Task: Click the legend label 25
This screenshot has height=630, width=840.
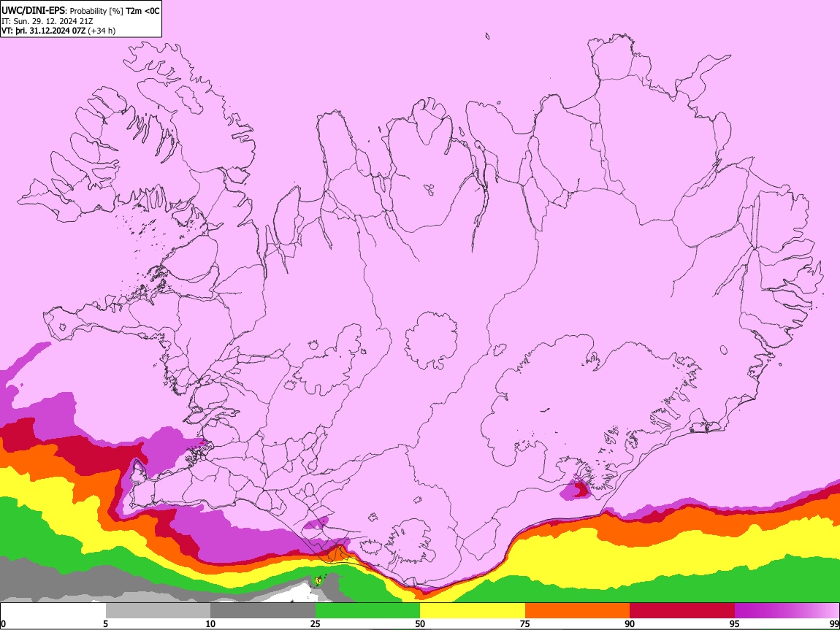Action: 316,624
